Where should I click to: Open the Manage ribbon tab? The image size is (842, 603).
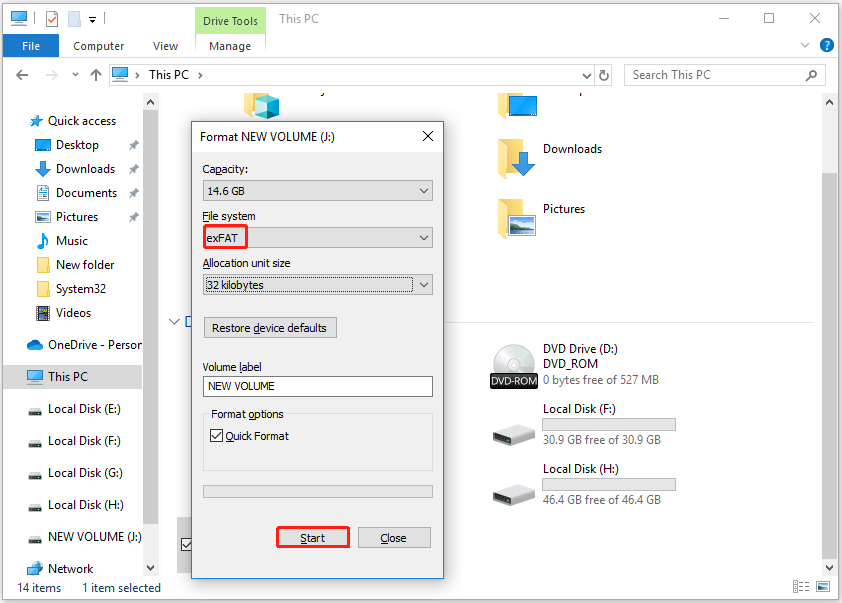coord(230,46)
